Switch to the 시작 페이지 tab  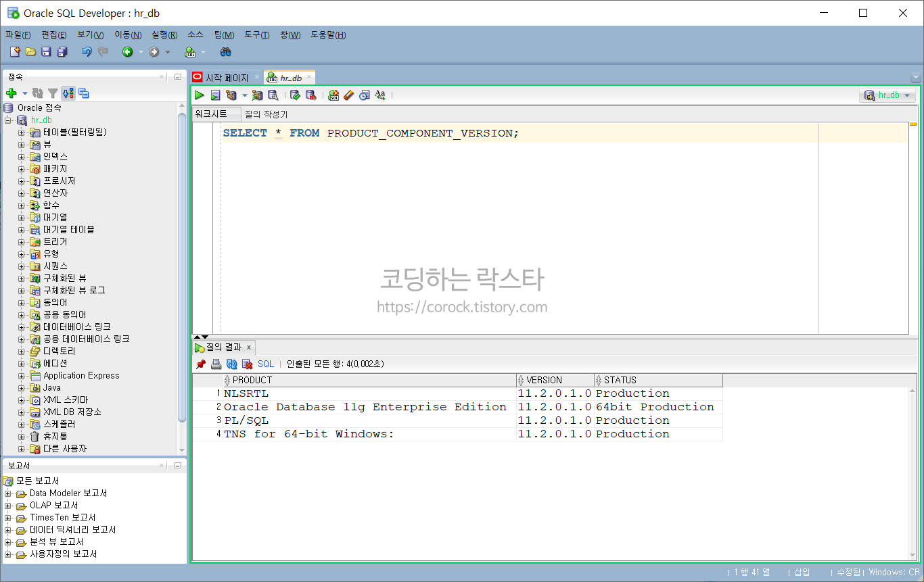point(227,78)
